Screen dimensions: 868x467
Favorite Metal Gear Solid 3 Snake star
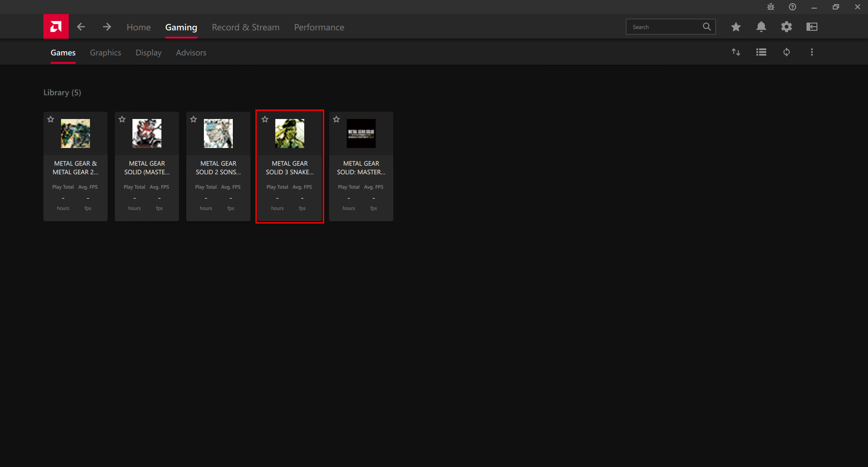pos(265,119)
